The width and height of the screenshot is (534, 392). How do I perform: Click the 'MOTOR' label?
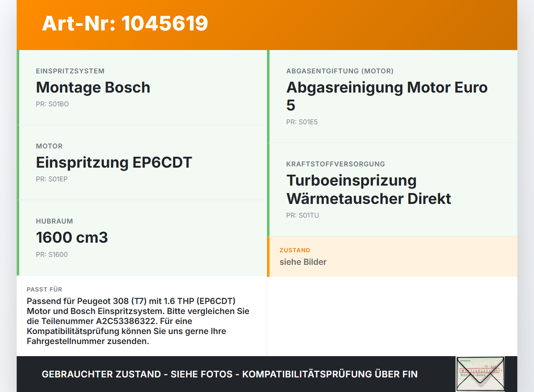49,146
